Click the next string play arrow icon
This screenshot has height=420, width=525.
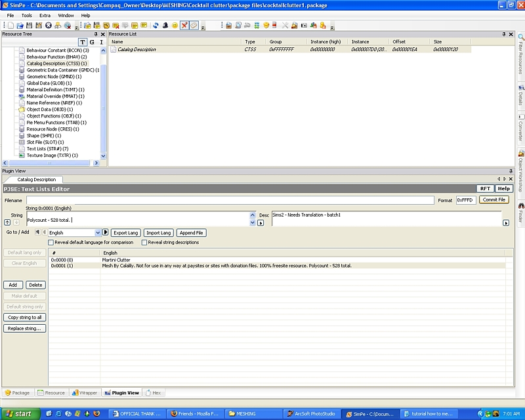106,232
